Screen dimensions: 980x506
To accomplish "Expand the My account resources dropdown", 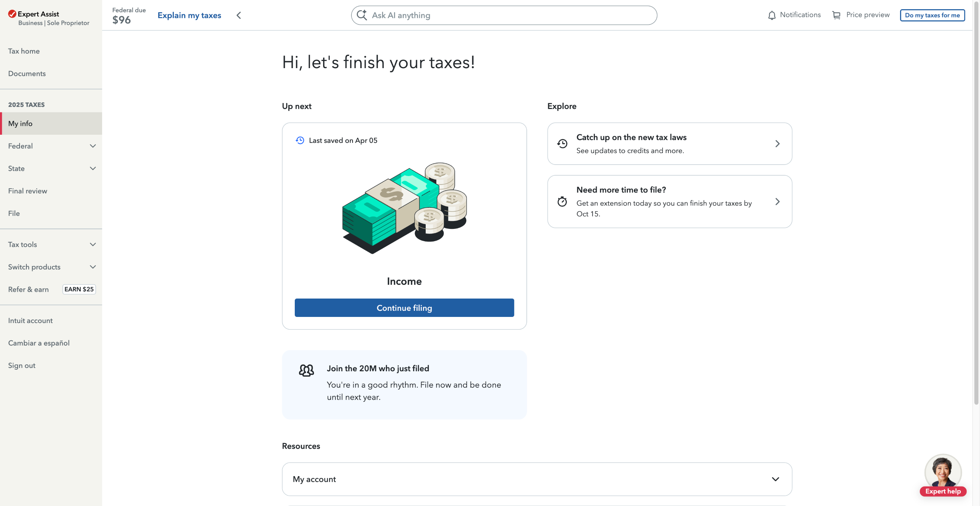I will click(x=776, y=479).
